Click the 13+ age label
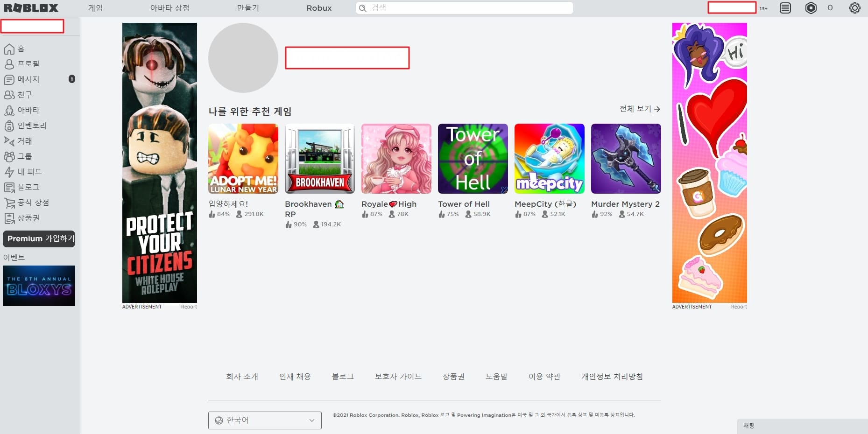The width and height of the screenshot is (868, 434). point(763,8)
